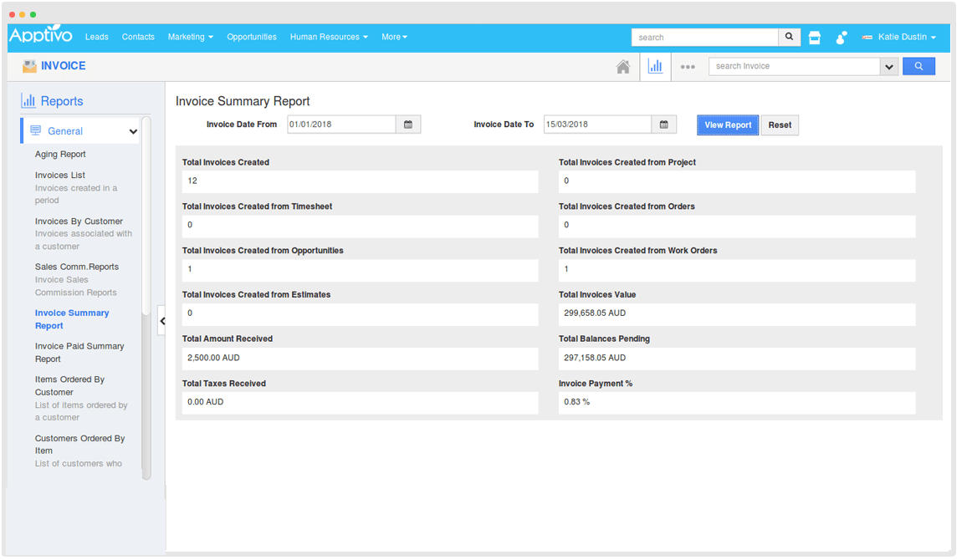Open the Aging Report link
The height and width of the screenshot is (560, 962).
point(60,155)
